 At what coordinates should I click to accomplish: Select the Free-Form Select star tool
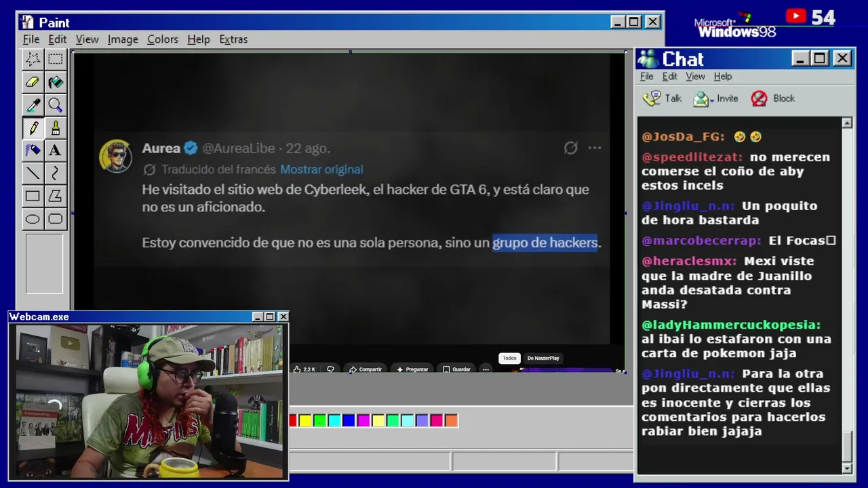[33, 59]
